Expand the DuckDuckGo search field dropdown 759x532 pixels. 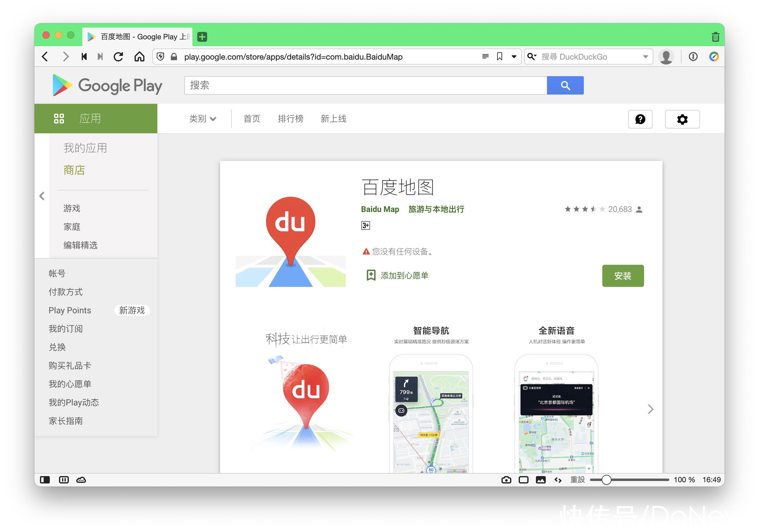645,57
